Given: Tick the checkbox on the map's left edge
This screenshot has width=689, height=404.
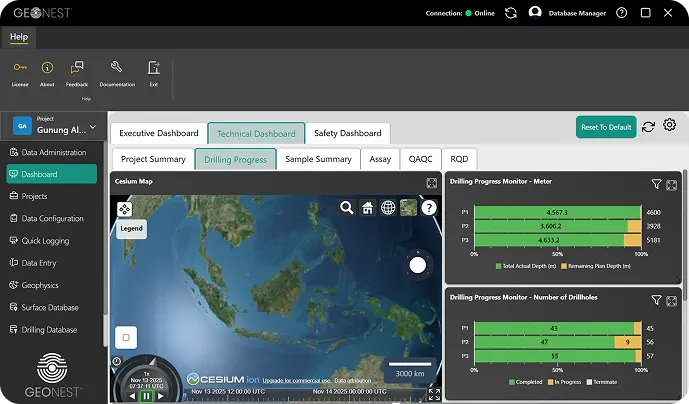Looking at the screenshot, I should point(125,337).
